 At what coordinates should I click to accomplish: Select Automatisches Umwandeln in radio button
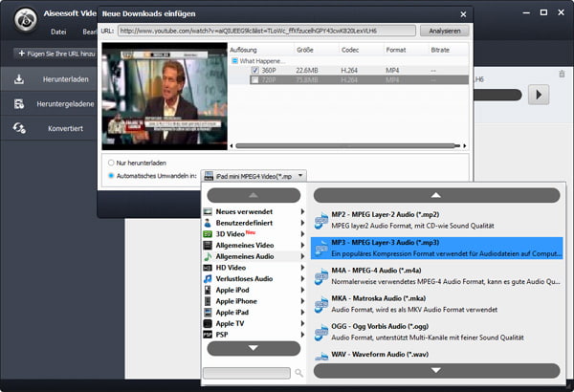[x=111, y=176]
